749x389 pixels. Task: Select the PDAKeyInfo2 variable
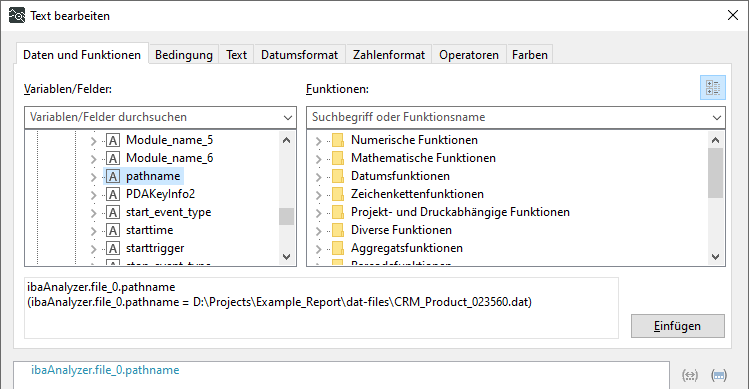[x=160, y=194]
